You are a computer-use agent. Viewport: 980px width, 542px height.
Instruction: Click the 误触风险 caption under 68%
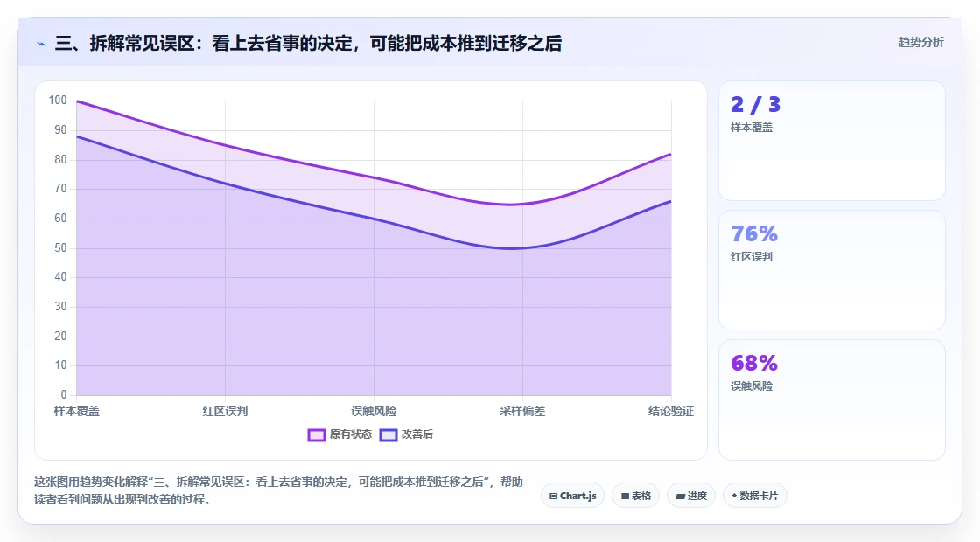[x=752, y=386]
